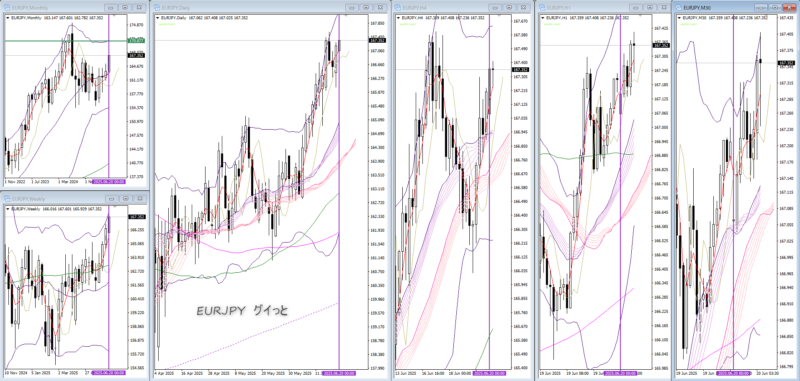This screenshot has height=381, width=800.
Task: Click the '167.670' price on H4 axis
Action: coord(520,21)
